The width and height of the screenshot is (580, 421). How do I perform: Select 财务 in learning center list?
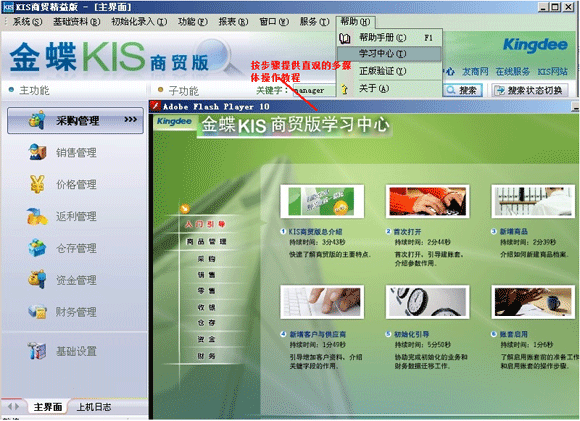pyautogui.click(x=206, y=356)
